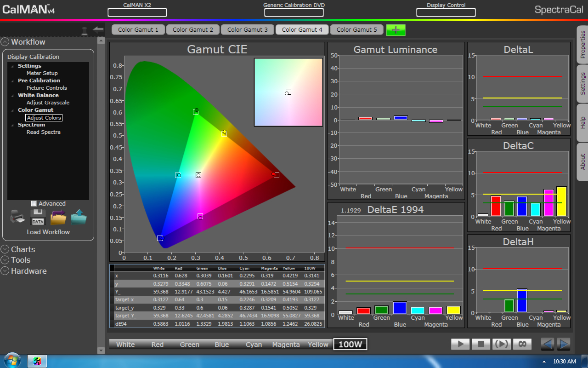
Task: Collapse the Spectrum tree node triangle
Action: coord(13,125)
